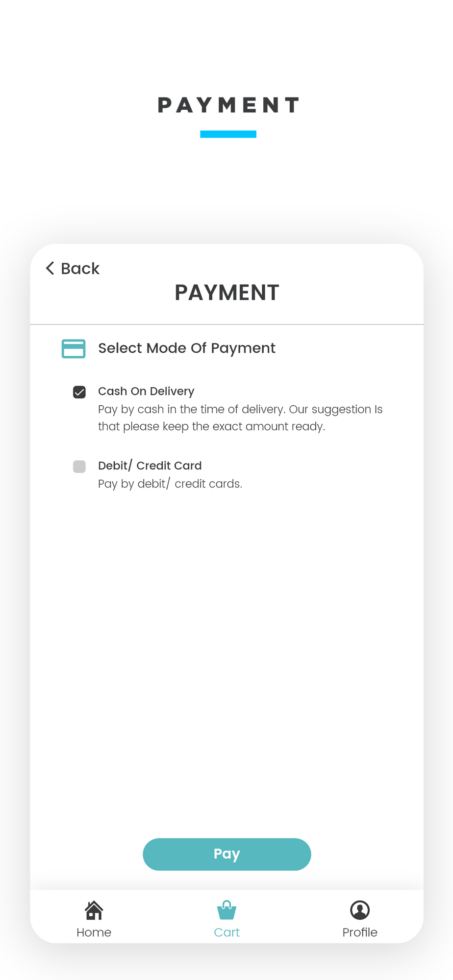The width and height of the screenshot is (453, 980).
Task: Click the credit card payment icon
Action: (x=74, y=348)
